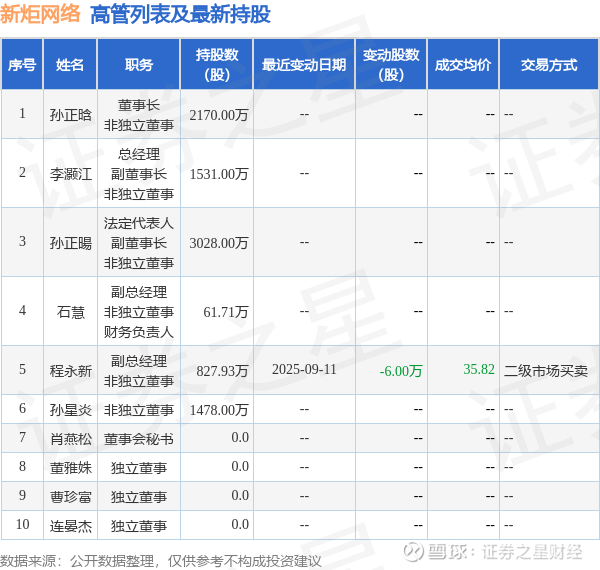
Task: Click the name 曹珍富
Action: (x=71, y=497)
